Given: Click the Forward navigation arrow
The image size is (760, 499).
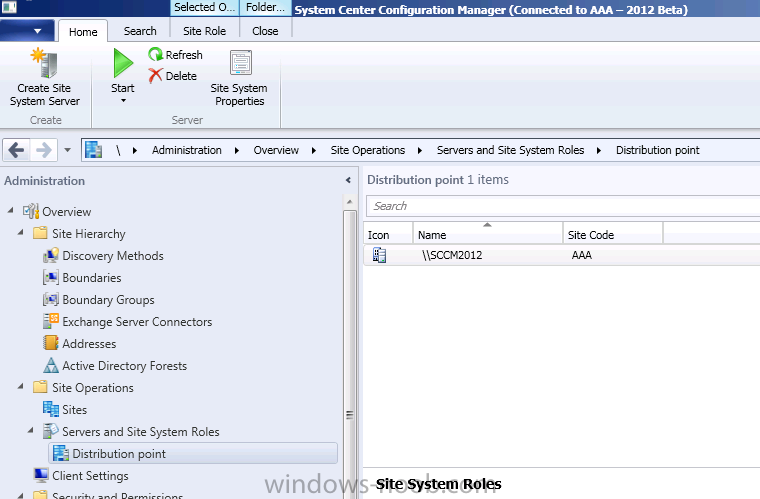Looking at the screenshot, I should tap(44, 150).
